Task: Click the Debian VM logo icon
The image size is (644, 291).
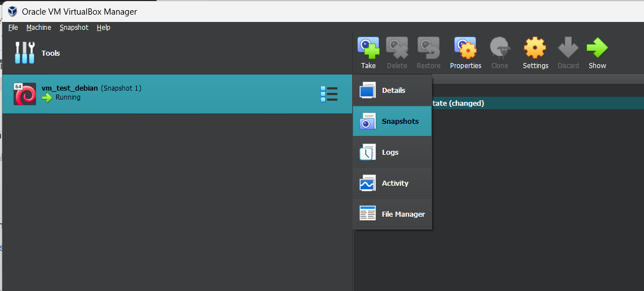Action: point(25,94)
